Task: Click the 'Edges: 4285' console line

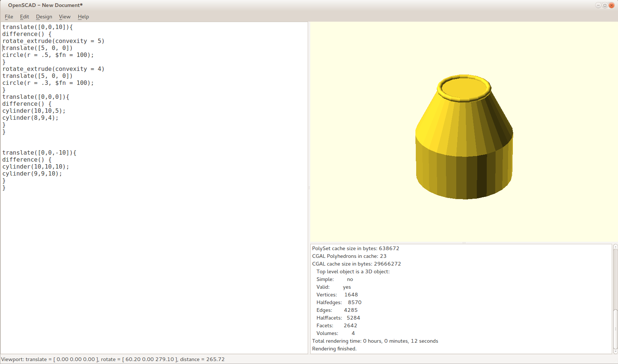Action: click(337, 310)
